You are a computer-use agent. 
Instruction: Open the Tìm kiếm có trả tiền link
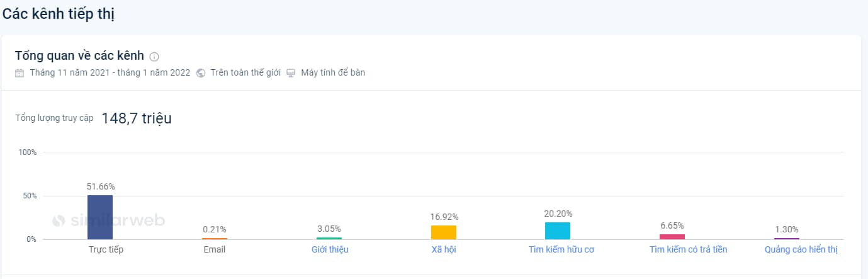[x=688, y=249]
